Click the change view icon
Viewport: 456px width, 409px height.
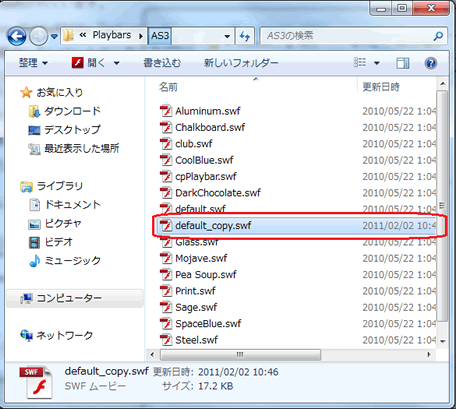click(360, 62)
